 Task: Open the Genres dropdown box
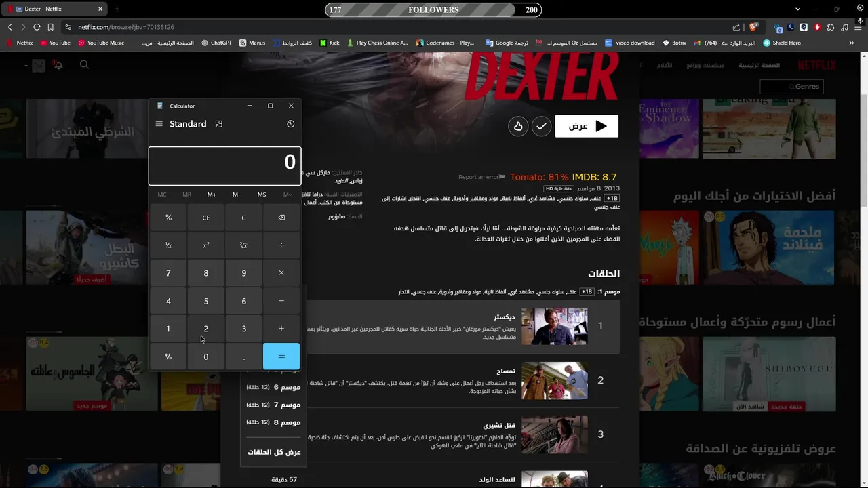tap(793, 87)
